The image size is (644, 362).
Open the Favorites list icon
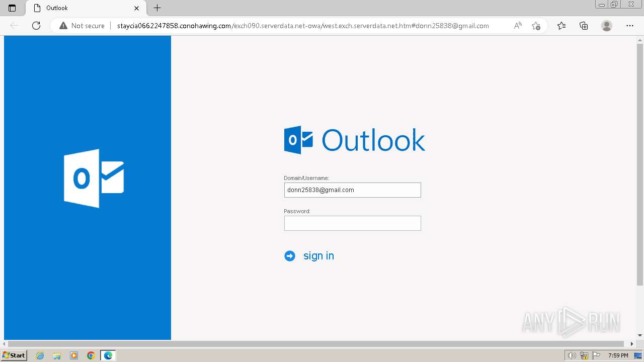tap(561, 26)
